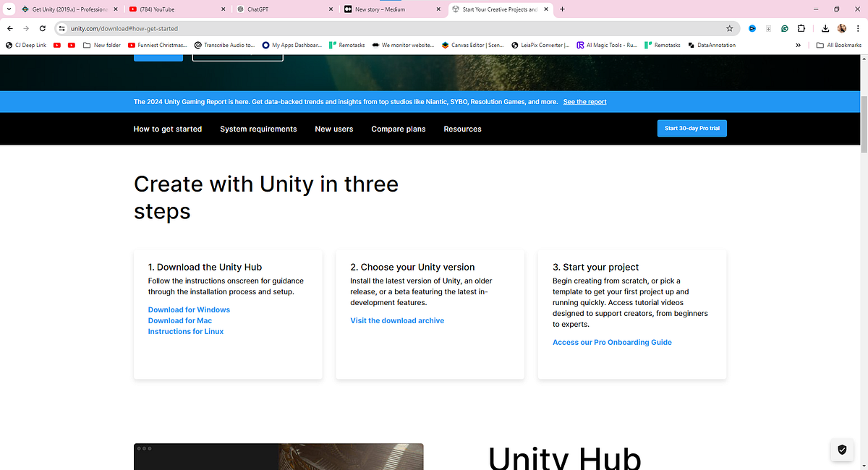Click the site info icon in address bar
The image size is (868, 470).
(62, 28)
